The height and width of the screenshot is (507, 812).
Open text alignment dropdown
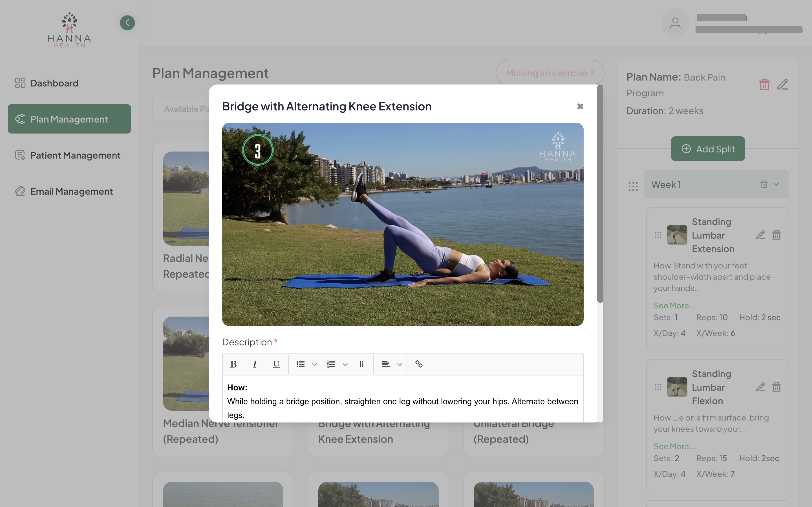[399, 364]
